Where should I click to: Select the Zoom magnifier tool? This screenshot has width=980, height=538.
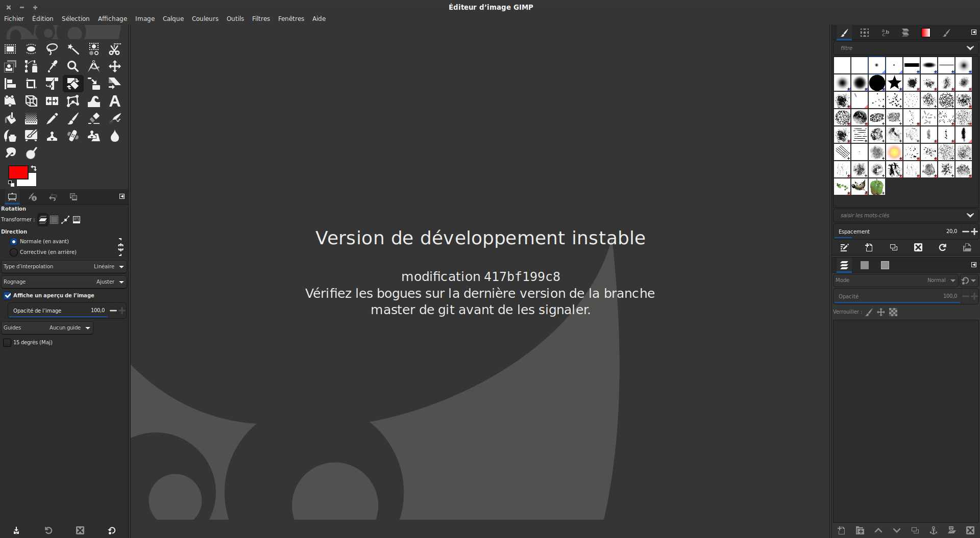(73, 66)
